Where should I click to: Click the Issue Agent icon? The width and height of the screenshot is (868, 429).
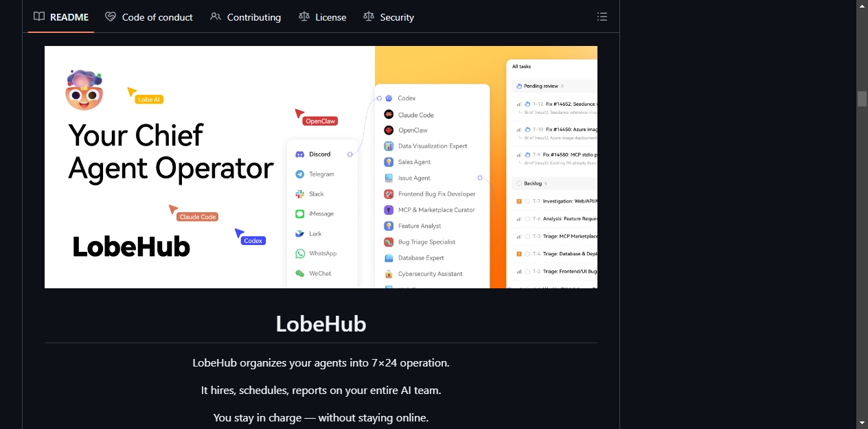point(389,178)
